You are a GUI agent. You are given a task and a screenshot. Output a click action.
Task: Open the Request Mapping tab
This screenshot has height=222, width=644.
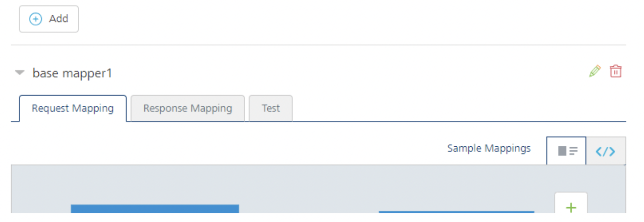coord(73,108)
